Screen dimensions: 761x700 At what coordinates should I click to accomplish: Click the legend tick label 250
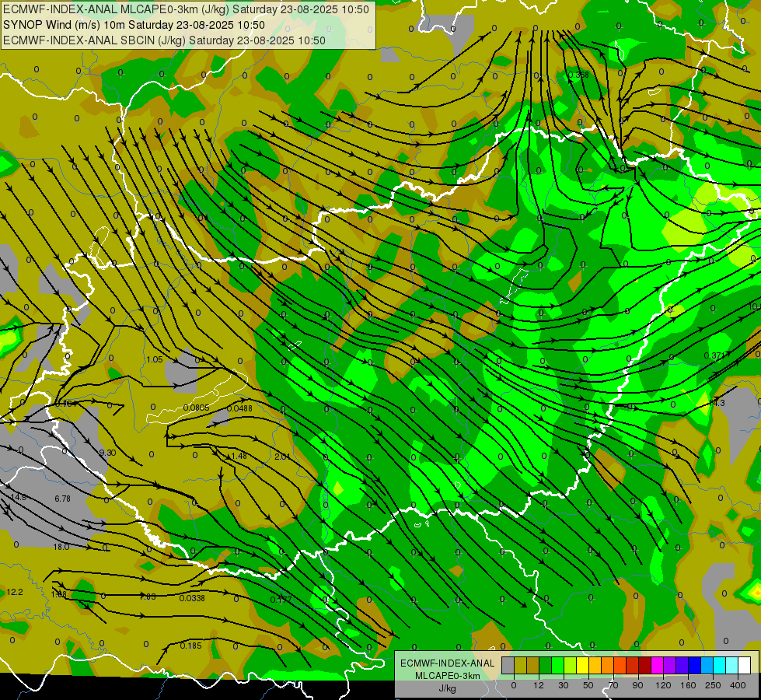point(713,685)
